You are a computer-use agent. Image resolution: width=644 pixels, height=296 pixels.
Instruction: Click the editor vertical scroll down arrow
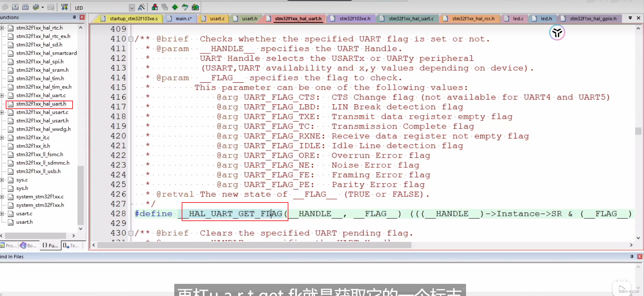pyautogui.click(x=638, y=238)
